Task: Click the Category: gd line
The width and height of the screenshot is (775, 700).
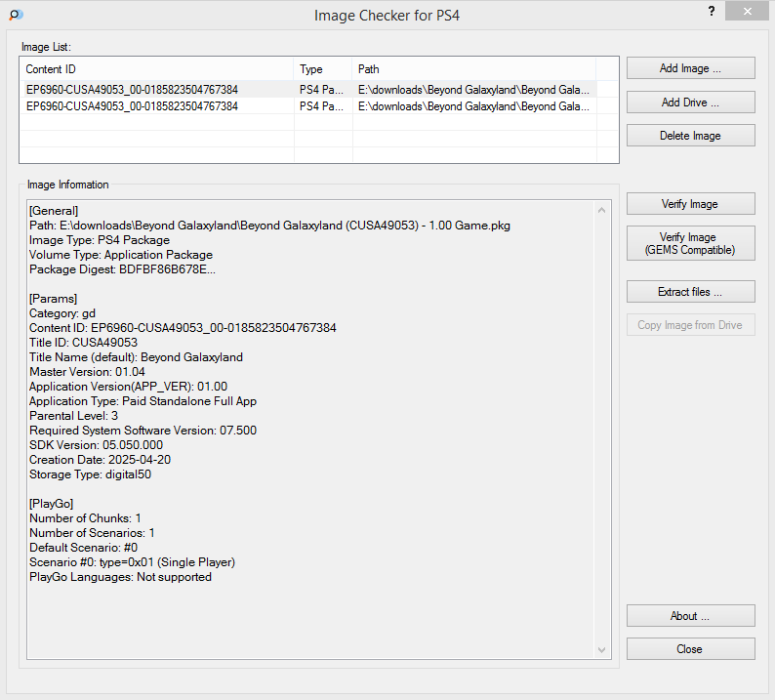Action: [62, 313]
